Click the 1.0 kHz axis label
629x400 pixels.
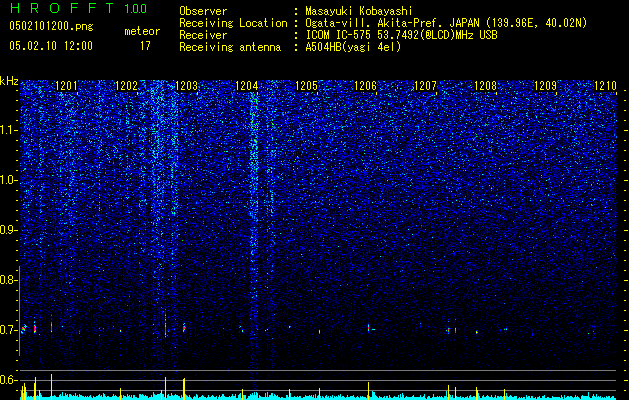[8, 181]
